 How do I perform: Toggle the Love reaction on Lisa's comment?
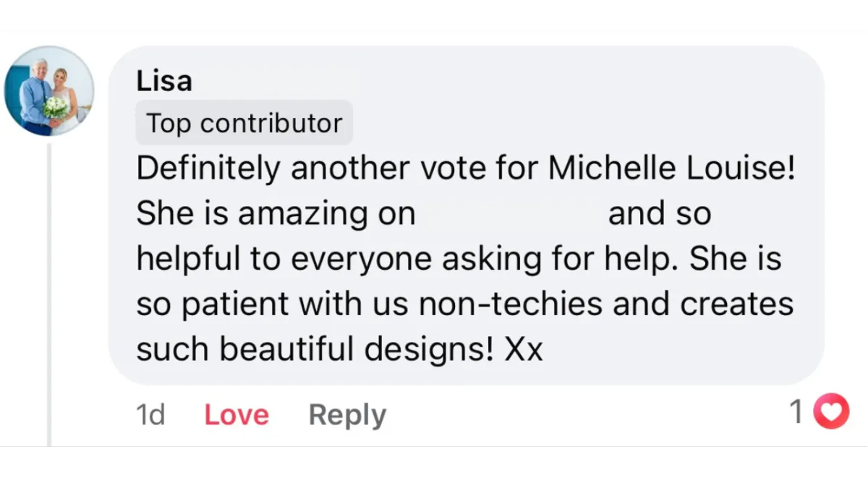(237, 415)
